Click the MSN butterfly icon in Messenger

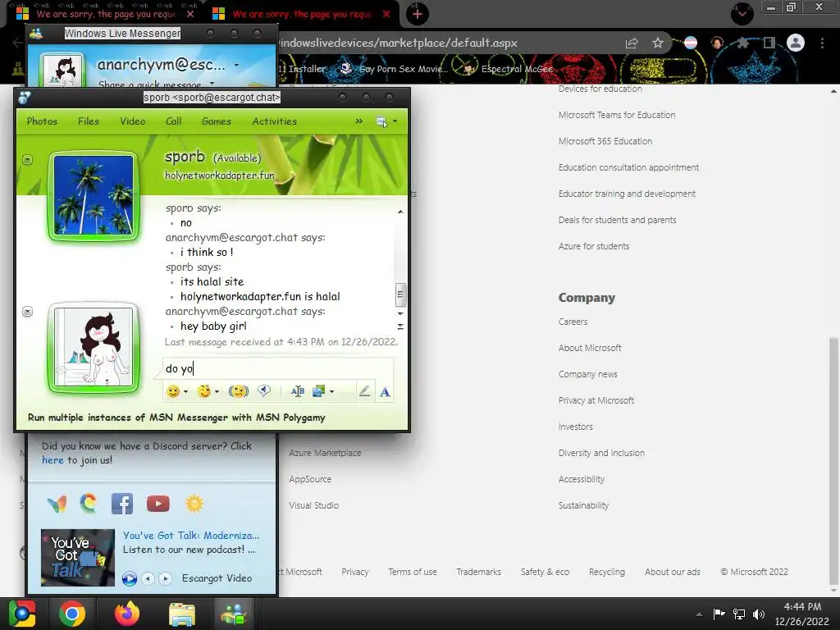pyautogui.click(x=57, y=504)
